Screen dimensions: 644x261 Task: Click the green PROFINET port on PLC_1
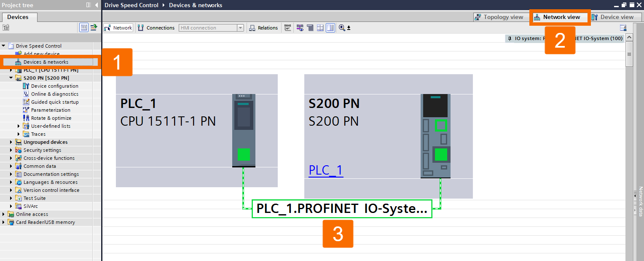(x=244, y=154)
